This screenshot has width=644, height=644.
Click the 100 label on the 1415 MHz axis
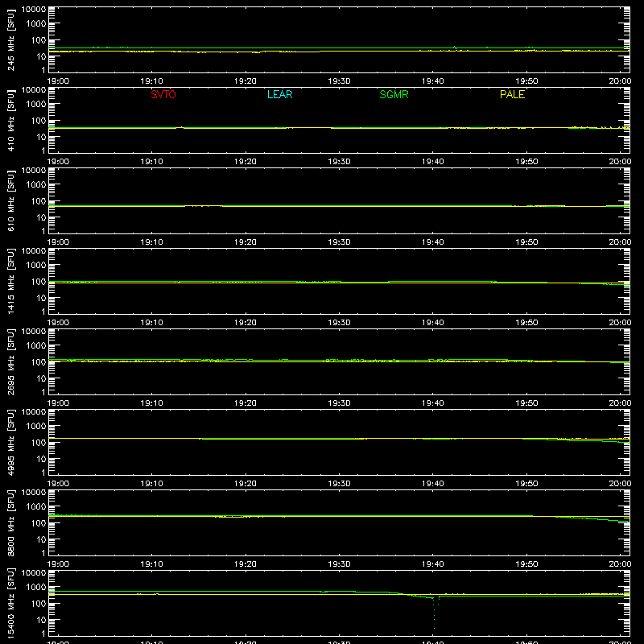tap(39, 282)
